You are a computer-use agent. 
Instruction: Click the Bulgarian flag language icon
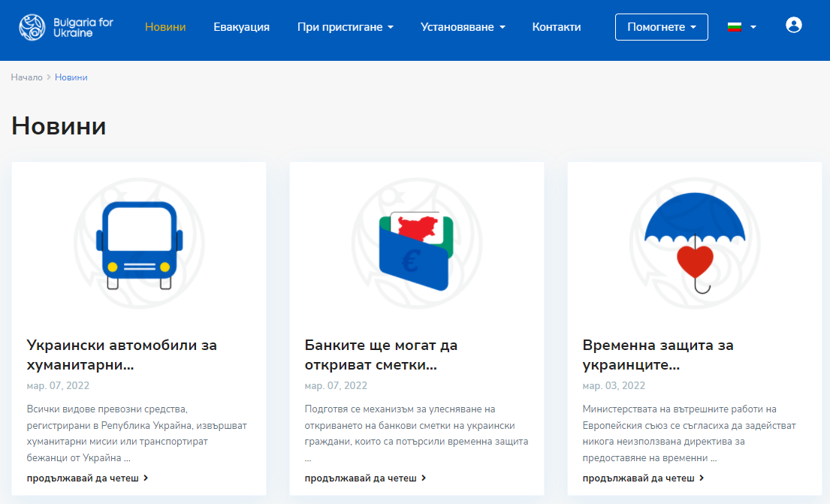[x=735, y=25]
